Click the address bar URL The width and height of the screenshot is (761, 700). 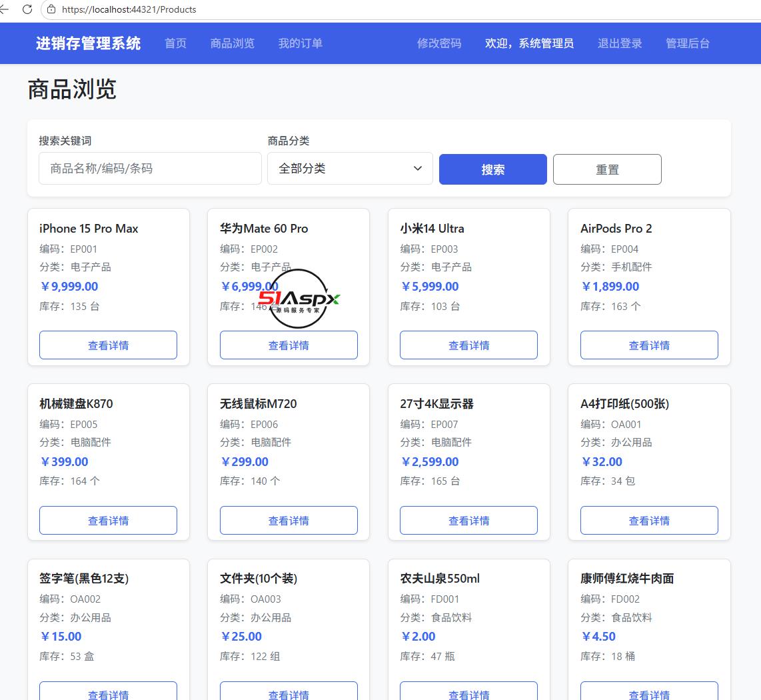click(129, 10)
